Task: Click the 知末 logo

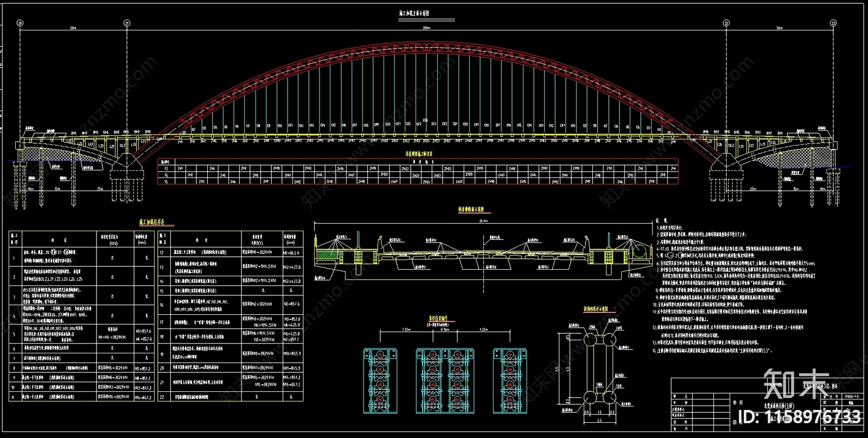Action: pyautogui.click(x=795, y=385)
